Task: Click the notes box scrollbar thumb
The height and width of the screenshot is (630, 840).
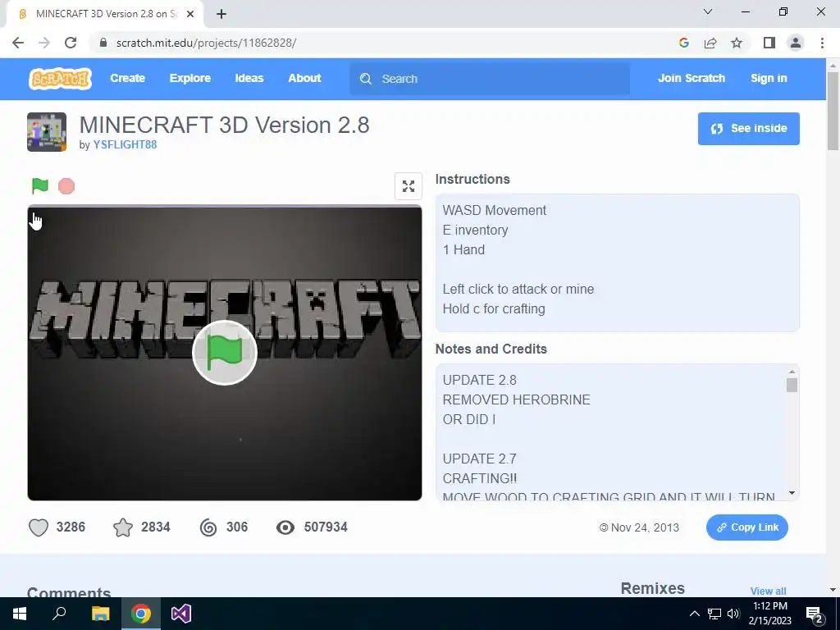Action: coord(792,385)
